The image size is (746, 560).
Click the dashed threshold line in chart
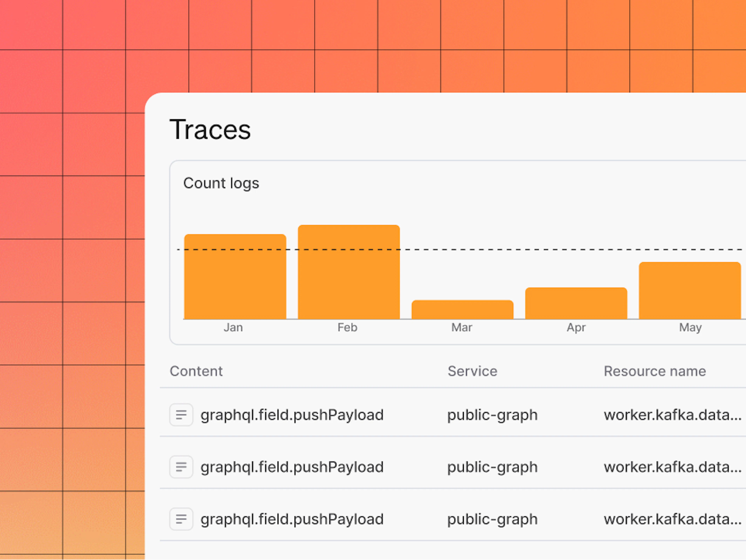click(x=460, y=250)
